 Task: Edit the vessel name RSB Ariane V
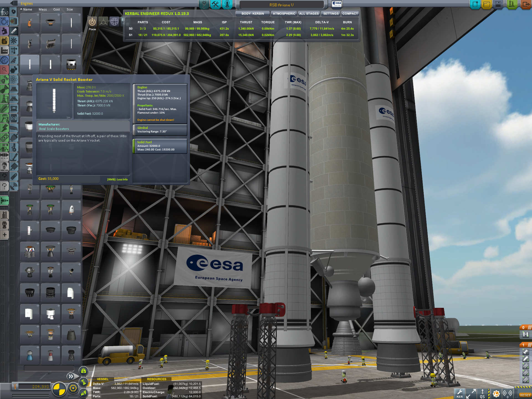point(282,5)
